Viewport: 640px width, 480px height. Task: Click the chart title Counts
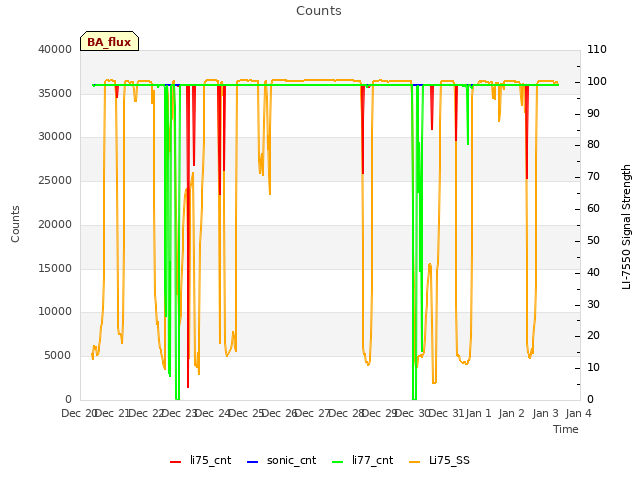coord(319,11)
